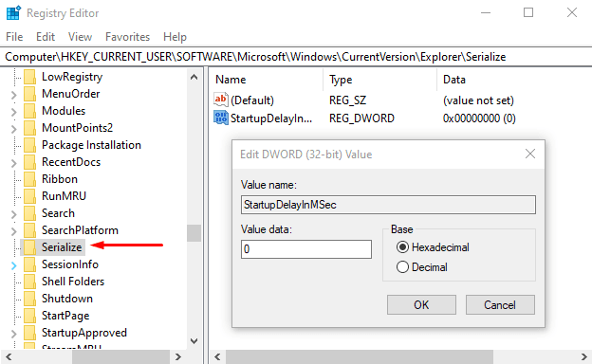592x364 pixels.
Task: Minimize the Registry Editor window
Action: 486,13
